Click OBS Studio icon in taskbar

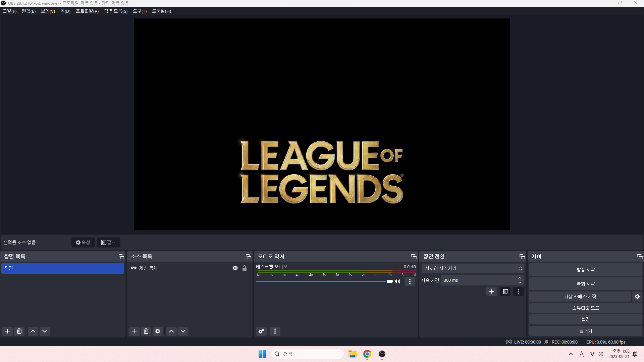(382, 354)
